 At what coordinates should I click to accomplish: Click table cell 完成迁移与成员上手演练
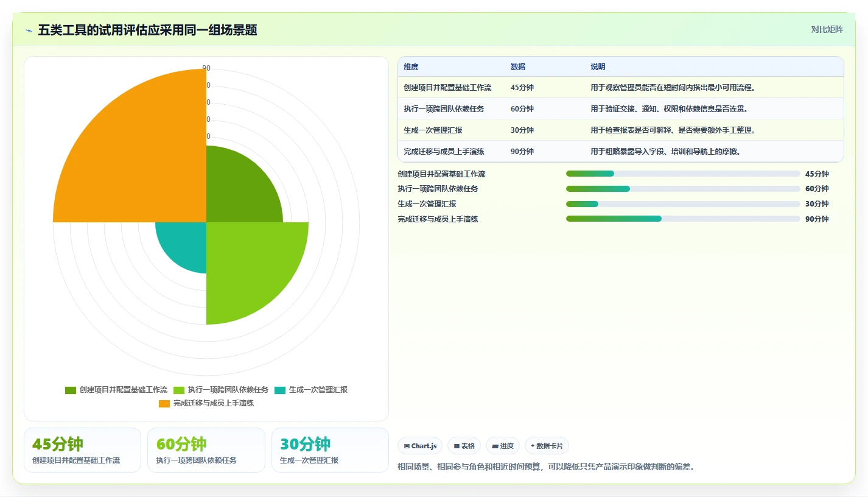coord(444,152)
